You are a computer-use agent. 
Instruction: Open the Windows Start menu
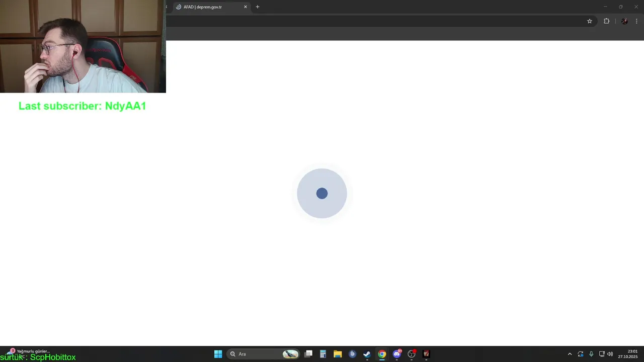(x=218, y=354)
